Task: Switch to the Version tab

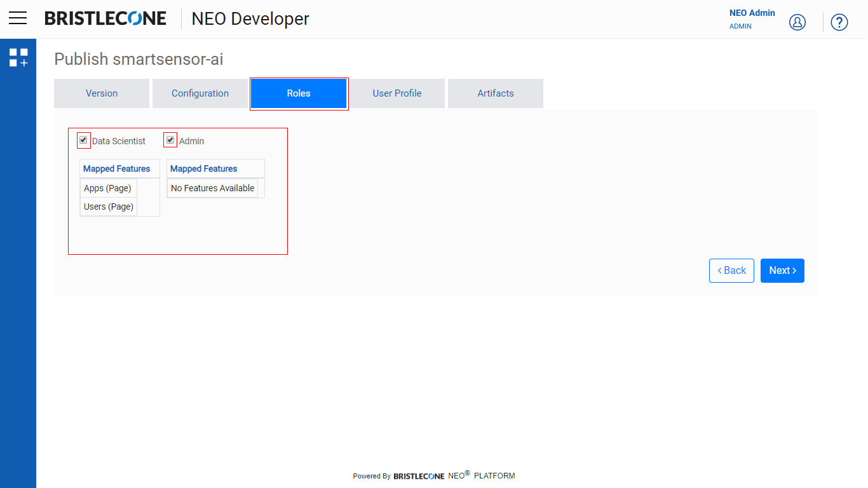Action: [102, 93]
